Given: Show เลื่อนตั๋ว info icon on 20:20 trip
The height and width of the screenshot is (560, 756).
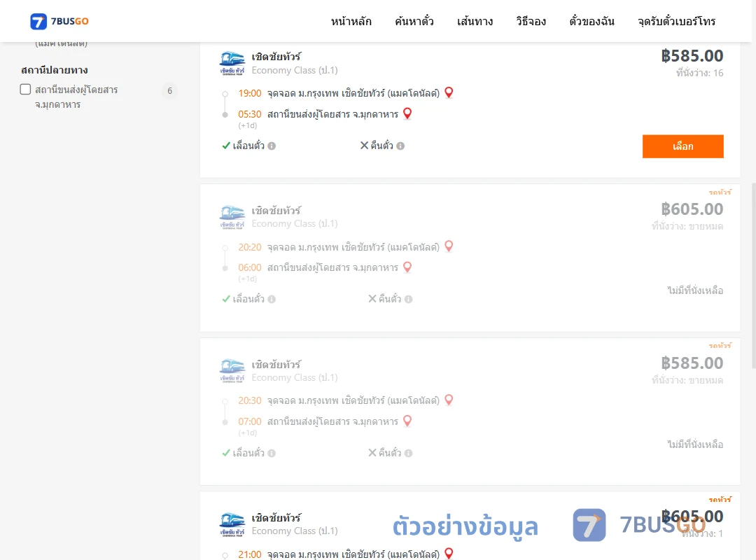Looking at the screenshot, I should point(272,299).
